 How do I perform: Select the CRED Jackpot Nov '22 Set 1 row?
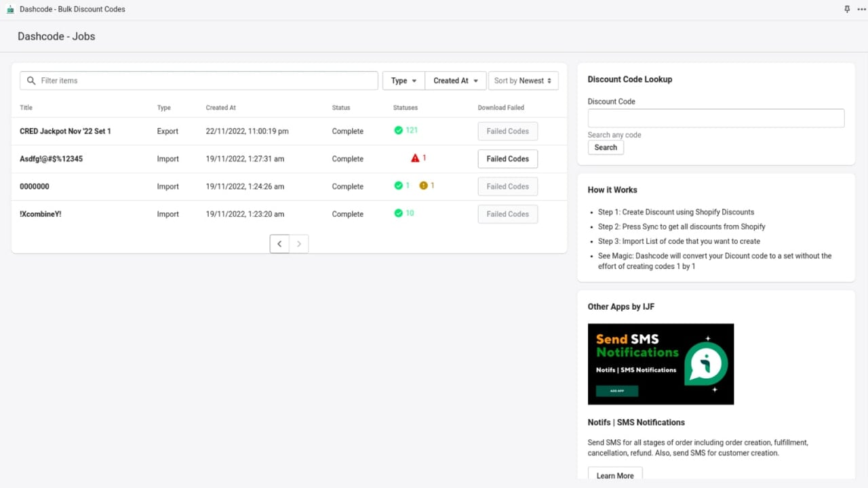click(x=289, y=131)
